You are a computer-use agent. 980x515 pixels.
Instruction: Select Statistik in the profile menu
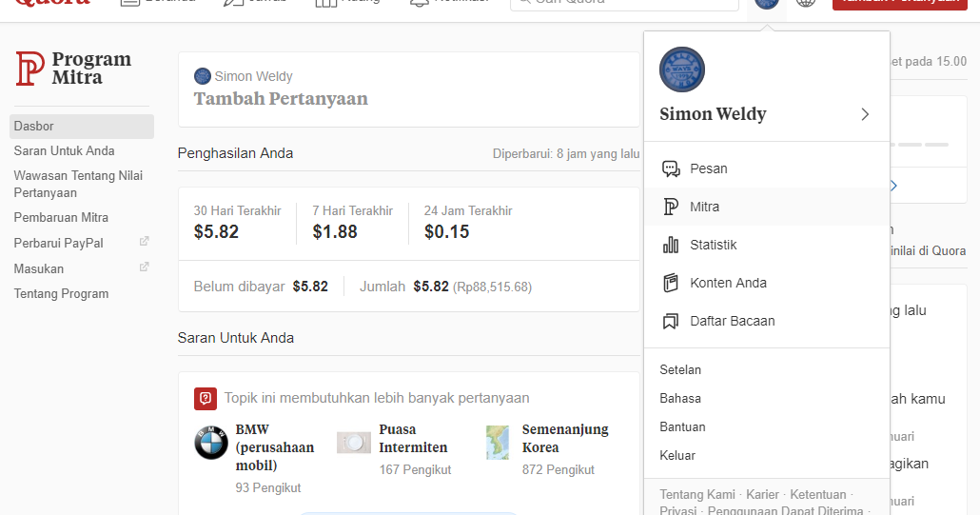click(x=767, y=245)
